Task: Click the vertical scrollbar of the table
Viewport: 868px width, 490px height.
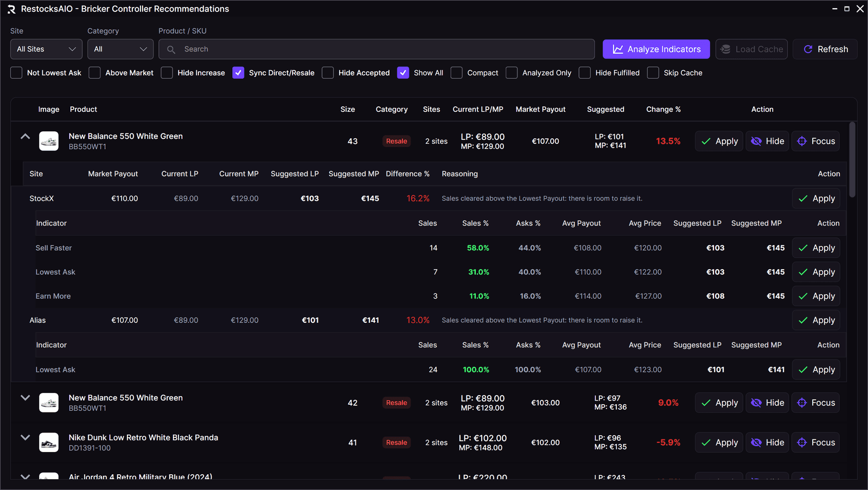Action: click(852, 160)
